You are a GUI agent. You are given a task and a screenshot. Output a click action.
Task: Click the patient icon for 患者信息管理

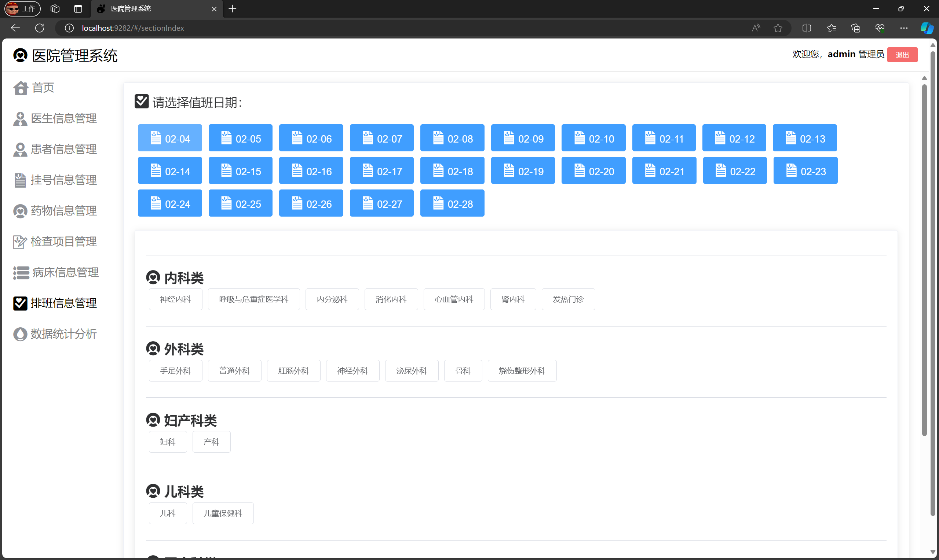tap(20, 150)
